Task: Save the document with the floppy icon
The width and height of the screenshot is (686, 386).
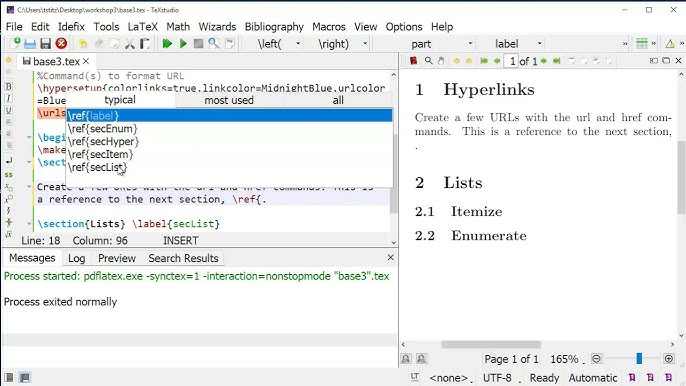Action: pyautogui.click(x=46, y=44)
